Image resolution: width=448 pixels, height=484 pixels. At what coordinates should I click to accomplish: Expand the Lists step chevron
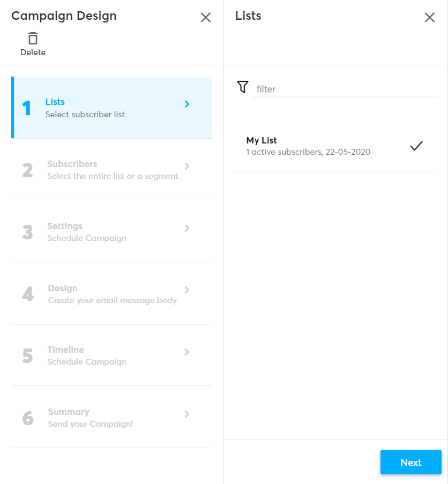click(x=187, y=104)
